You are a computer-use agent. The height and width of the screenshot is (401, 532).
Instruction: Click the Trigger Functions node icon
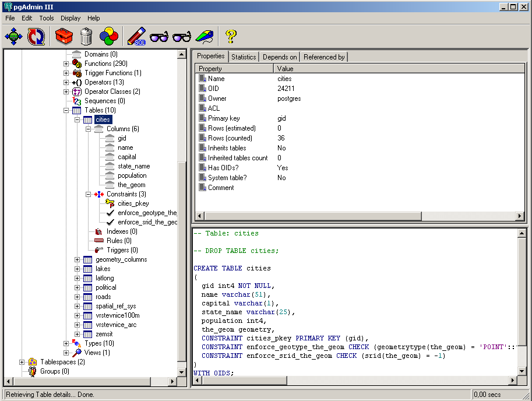[77, 73]
